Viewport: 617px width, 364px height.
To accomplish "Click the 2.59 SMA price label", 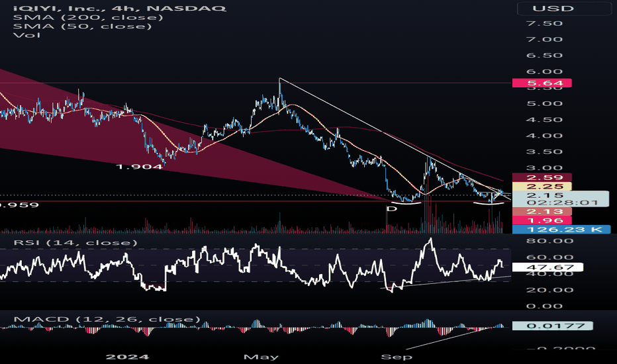I will [x=542, y=177].
